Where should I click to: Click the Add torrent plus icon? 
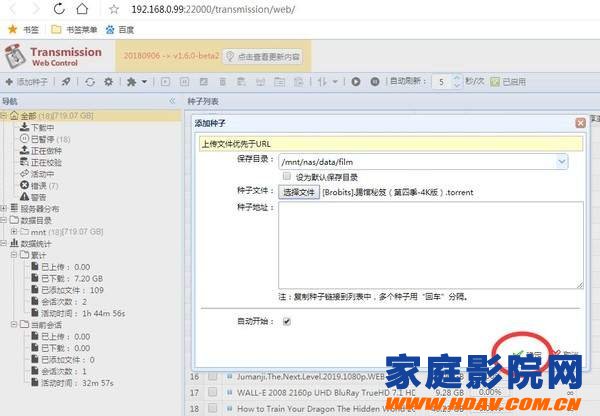tap(9, 82)
